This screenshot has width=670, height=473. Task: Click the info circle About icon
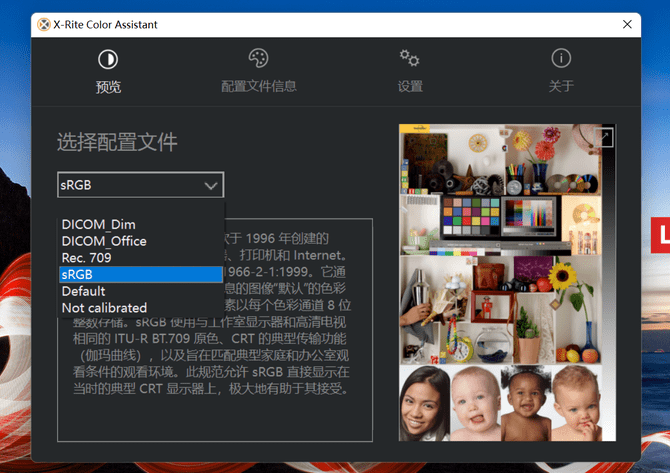coord(561,58)
